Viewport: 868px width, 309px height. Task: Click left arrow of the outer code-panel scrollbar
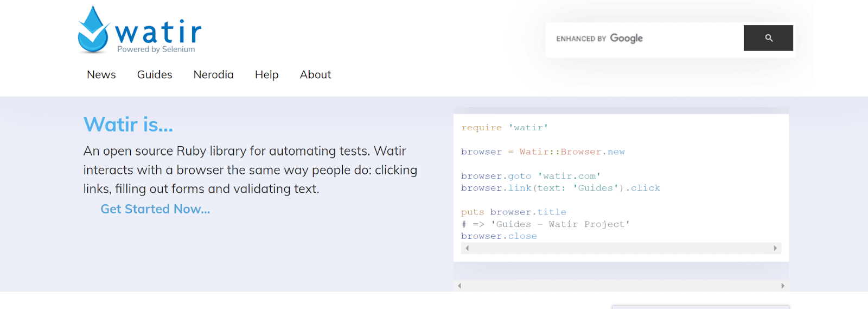[x=459, y=286]
